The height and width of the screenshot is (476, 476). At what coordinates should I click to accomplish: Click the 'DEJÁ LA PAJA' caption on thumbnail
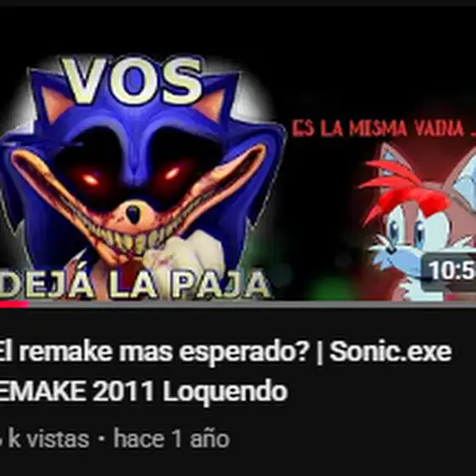pyautogui.click(x=135, y=285)
